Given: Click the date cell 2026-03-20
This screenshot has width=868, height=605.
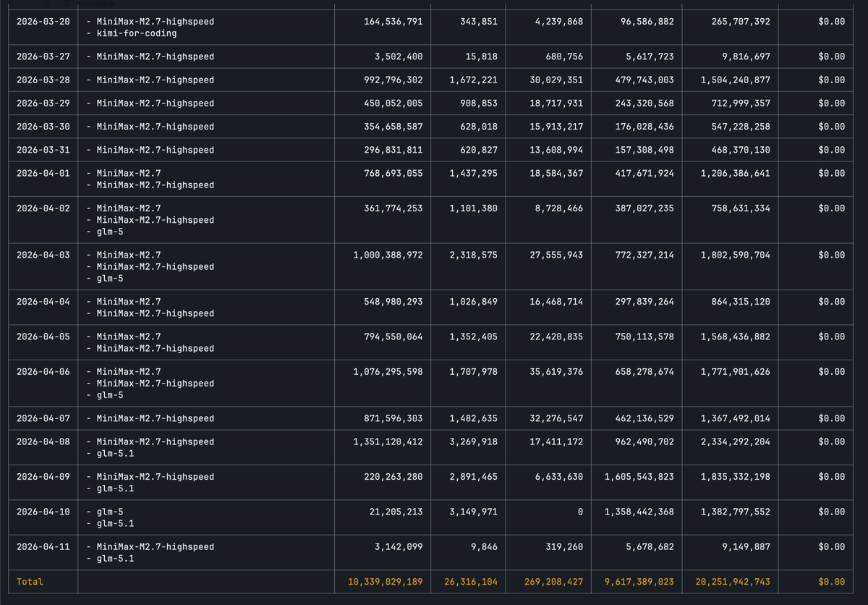Looking at the screenshot, I should (x=43, y=22).
